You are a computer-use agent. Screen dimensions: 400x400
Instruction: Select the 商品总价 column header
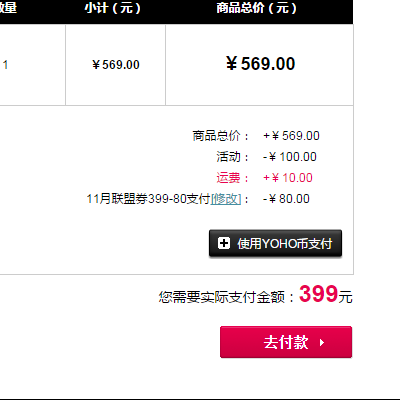coord(256,8)
